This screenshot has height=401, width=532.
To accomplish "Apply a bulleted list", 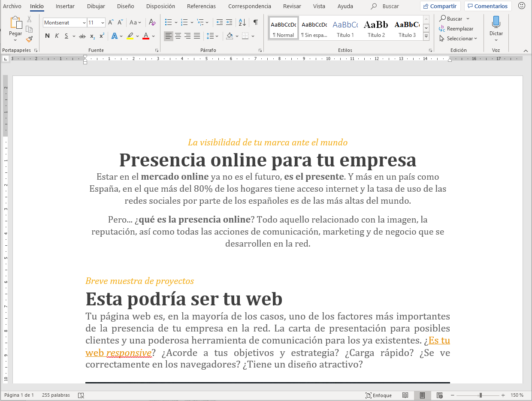I will coord(169,22).
